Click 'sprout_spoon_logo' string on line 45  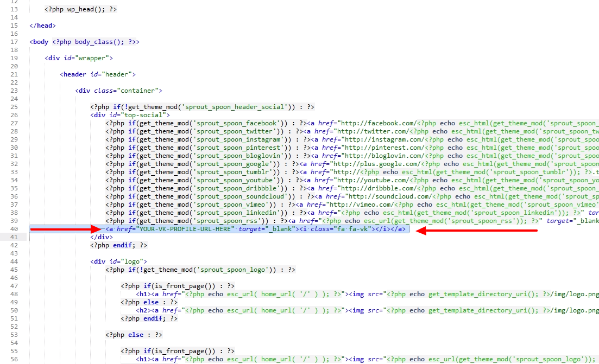coord(232,270)
